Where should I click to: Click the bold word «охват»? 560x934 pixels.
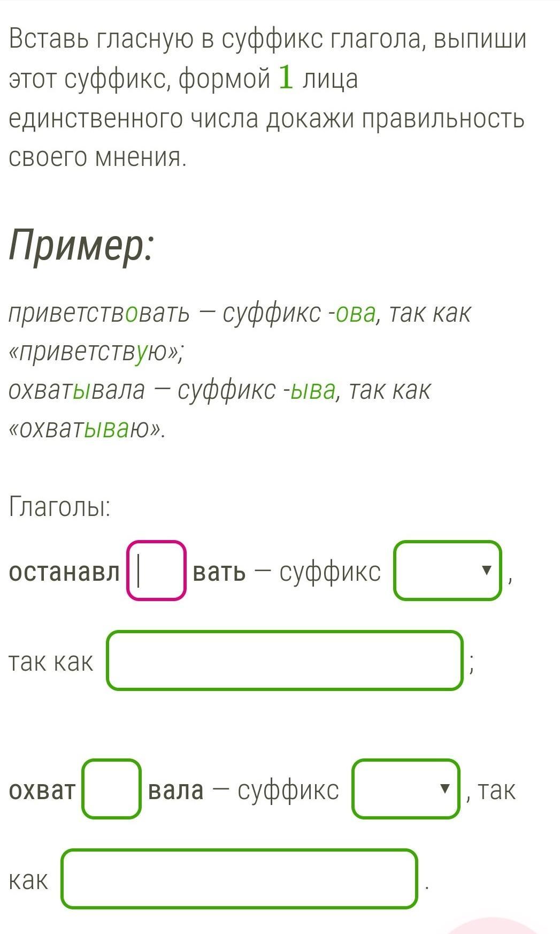pos(42,790)
